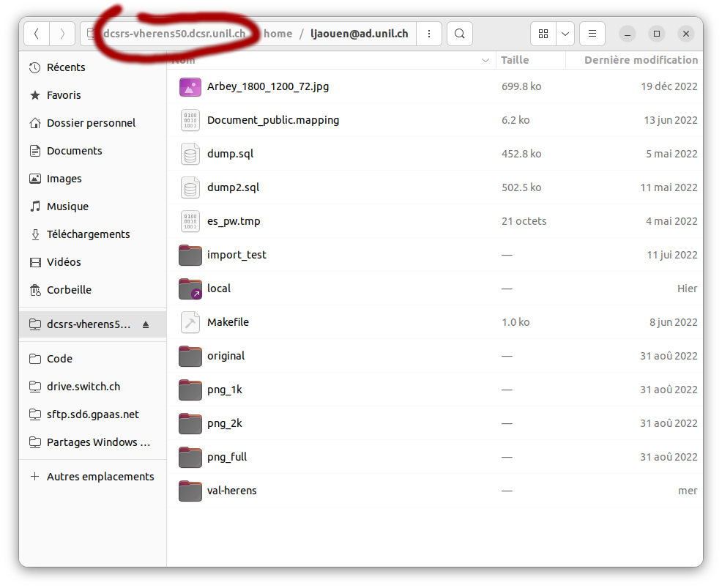
Task: Go to Téléchargements in sidebar
Action: [88, 234]
